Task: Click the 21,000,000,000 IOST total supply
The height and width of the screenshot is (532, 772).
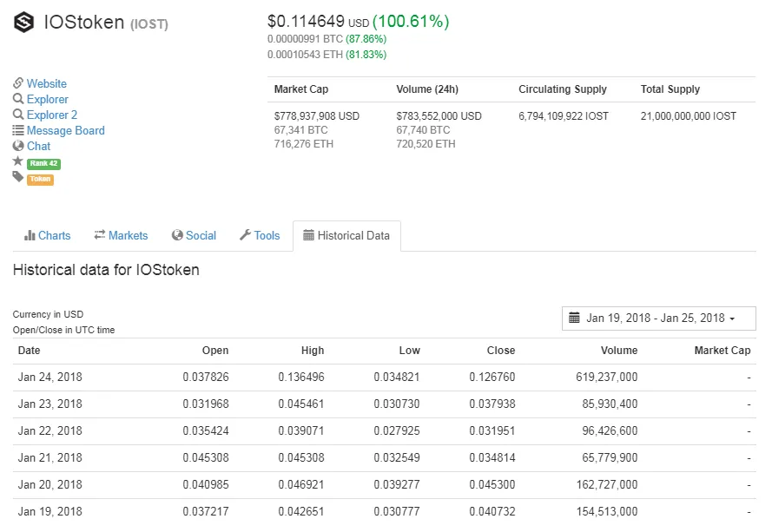Action: click(689, 116)
